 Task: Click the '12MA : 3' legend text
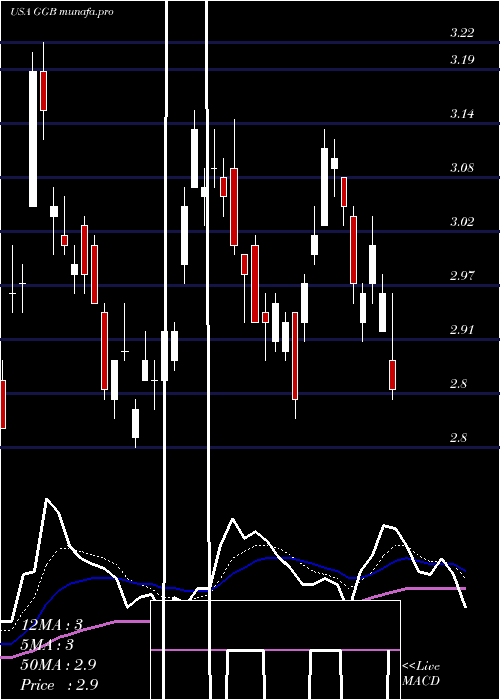click(52, 625)
